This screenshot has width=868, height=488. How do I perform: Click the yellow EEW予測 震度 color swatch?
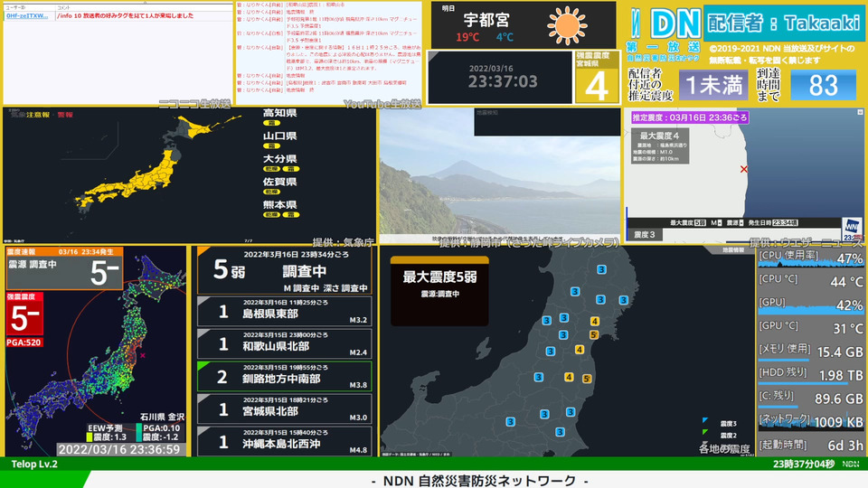pyautogui.click(x=89, y=437)
